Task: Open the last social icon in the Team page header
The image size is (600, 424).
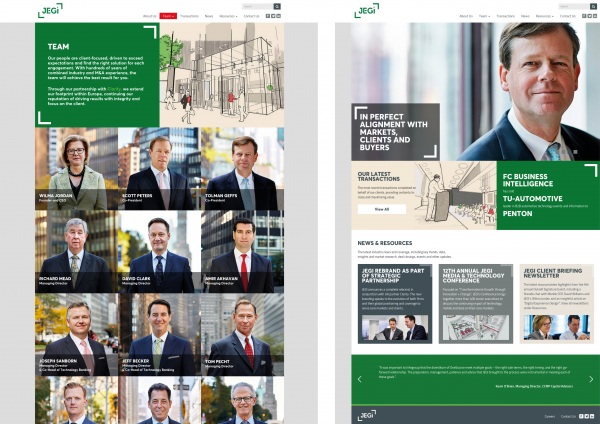Action: click(279, 16)
